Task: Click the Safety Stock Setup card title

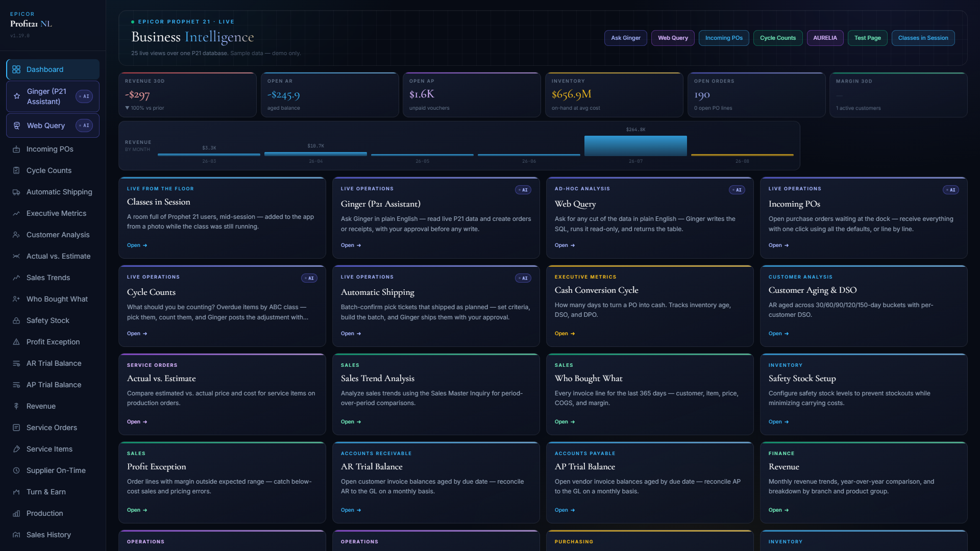Action: pos(802,379)
